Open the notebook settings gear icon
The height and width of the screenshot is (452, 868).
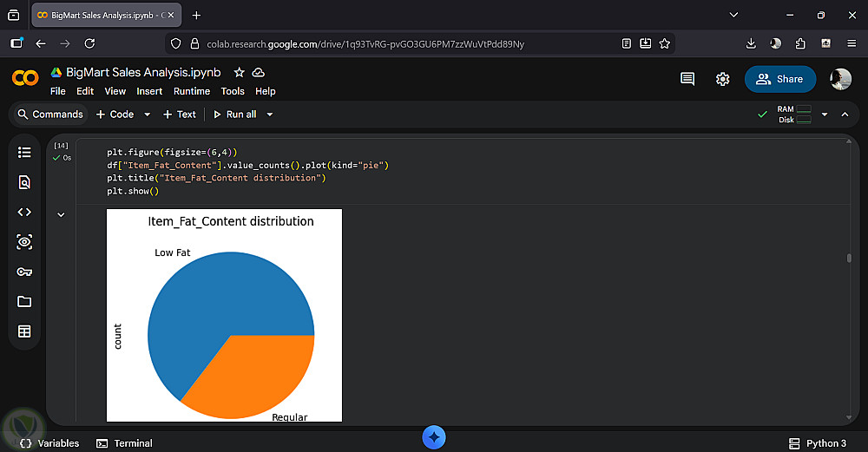pos(722,79)
